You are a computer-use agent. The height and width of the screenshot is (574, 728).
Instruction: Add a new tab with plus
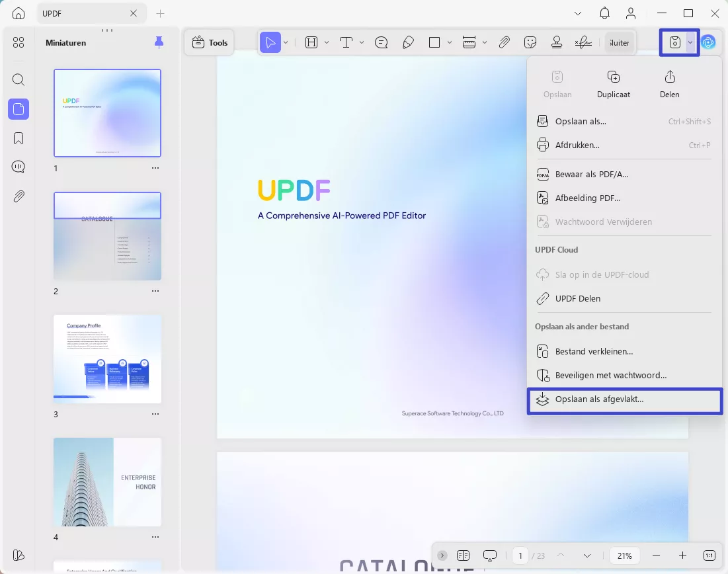click(x=160, y=13)
